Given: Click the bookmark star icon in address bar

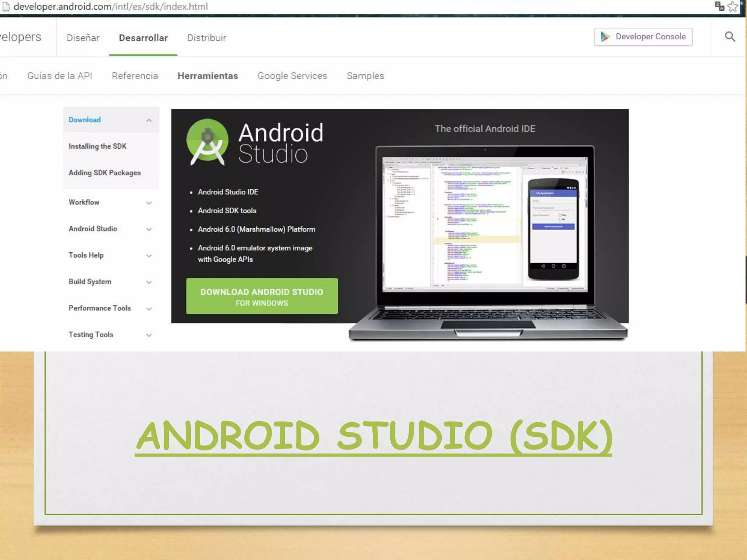Looking at the screenshot, I should coord(733,7).
